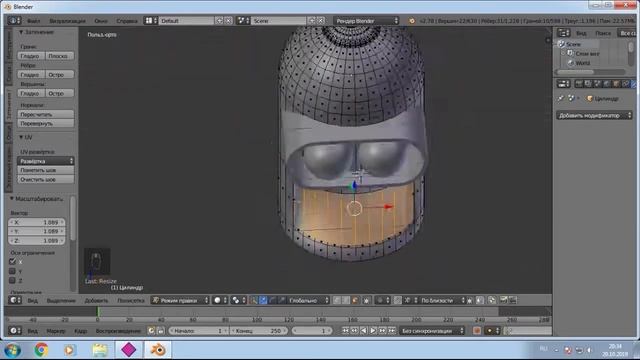Click the Blender logo icon in info bar

click(x=412, y=20)
